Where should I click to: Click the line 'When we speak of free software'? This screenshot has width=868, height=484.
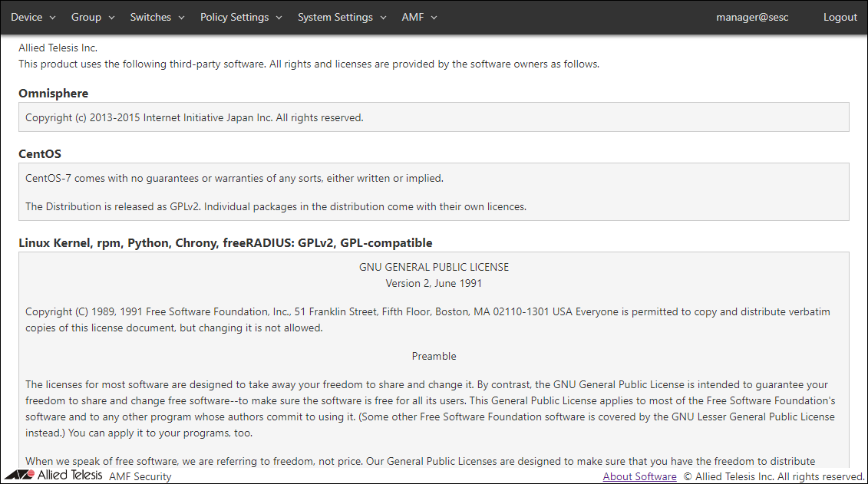(x=420, y=461)
